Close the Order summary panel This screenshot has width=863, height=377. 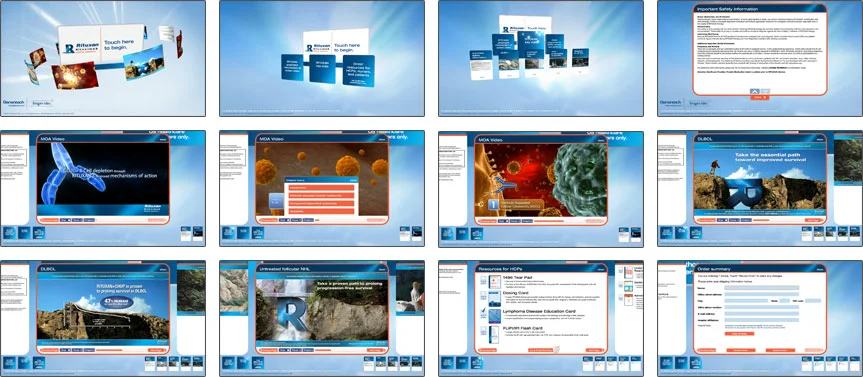[820, 269]
